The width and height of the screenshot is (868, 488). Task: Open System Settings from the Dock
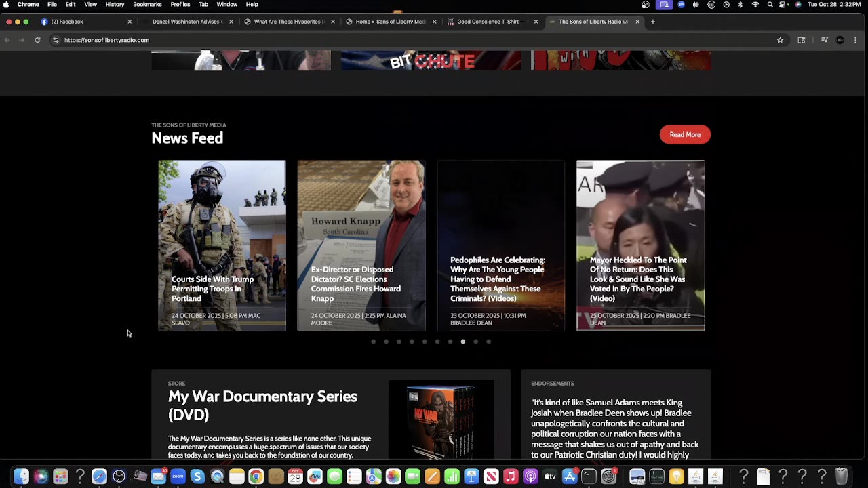click(x=609, y=476)
